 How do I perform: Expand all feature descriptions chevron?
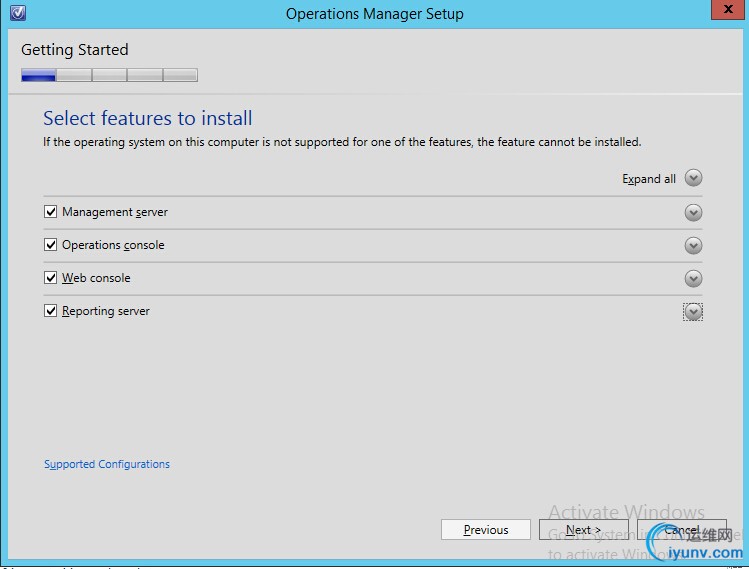pyautogui.click(x=693, y=178)
